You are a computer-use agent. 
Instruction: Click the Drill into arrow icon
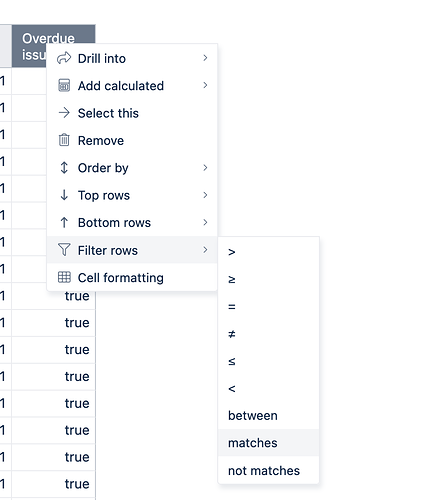coord(64,58)
